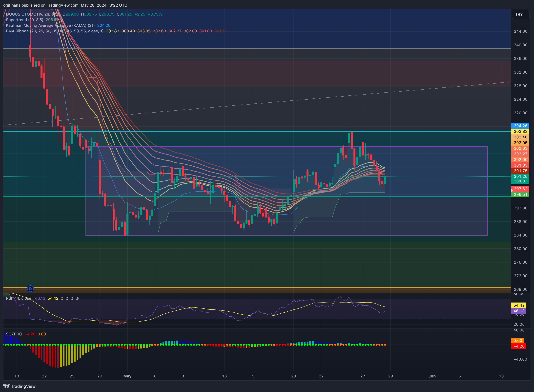Click the yellow 303.83 price-axis tag

pos(520,131)
